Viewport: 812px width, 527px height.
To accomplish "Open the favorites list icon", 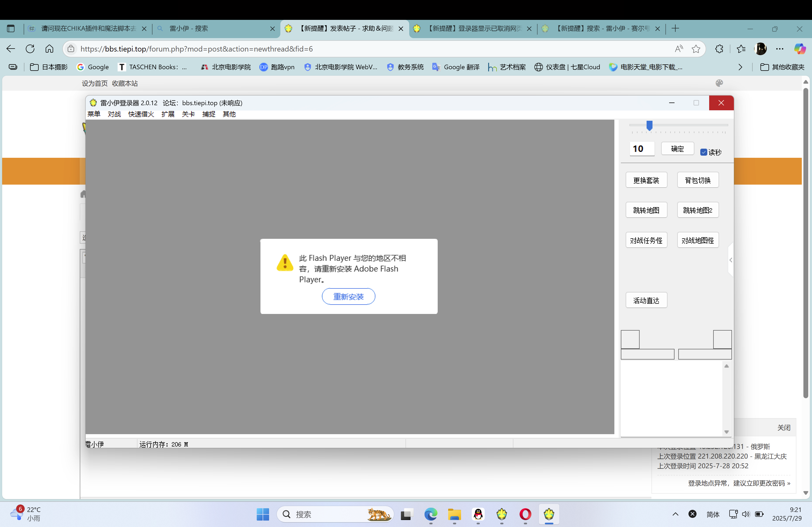I will pos(741,49).
